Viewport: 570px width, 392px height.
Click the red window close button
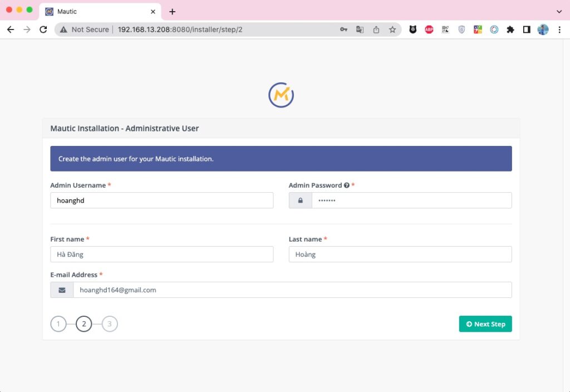click(9, 10)
